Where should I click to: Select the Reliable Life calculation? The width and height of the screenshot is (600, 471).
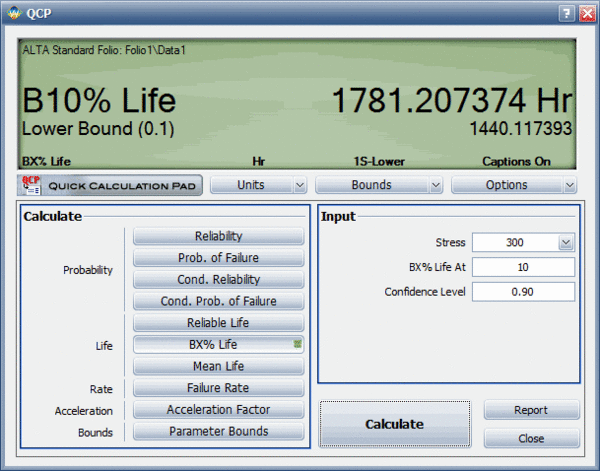218,323
